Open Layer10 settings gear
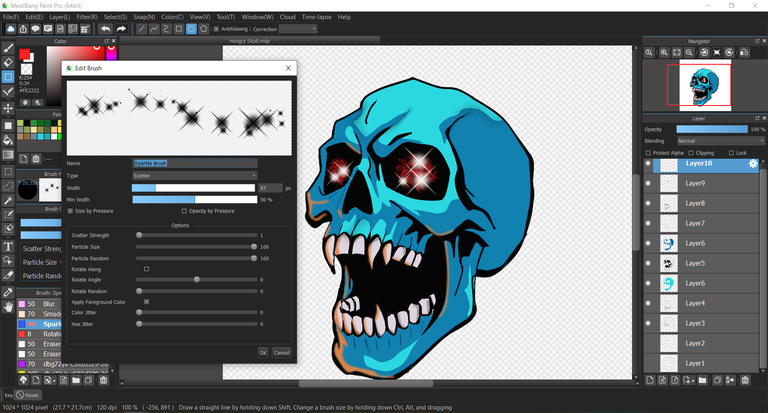This screenshot has height=413, width=768. click(x=753, y=164)
